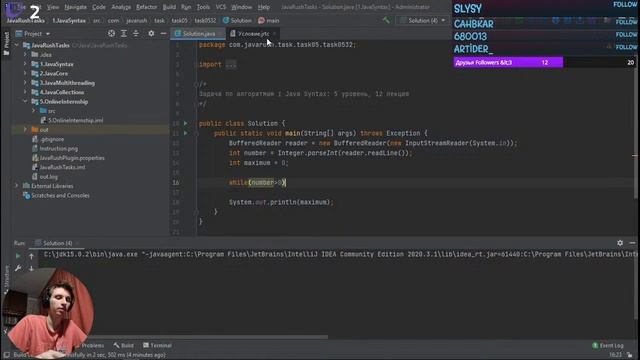Expand the out folder

click(25, 130)
